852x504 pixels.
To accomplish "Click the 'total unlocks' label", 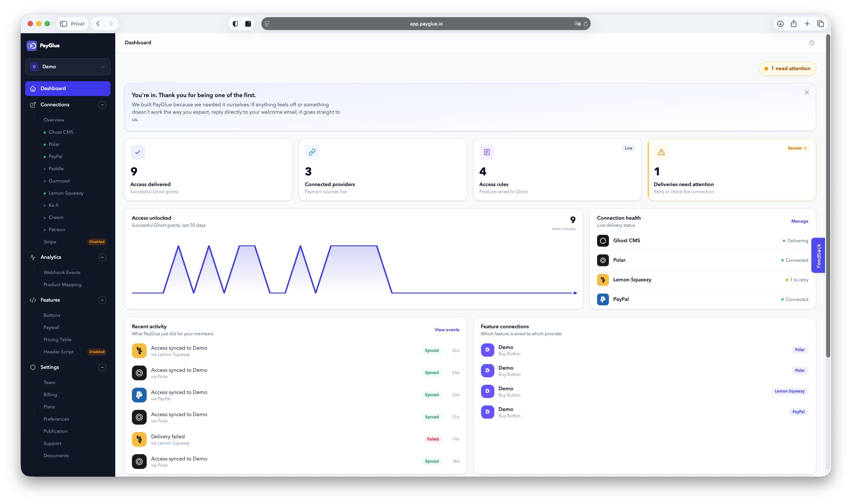I will (x=564, y=229).
